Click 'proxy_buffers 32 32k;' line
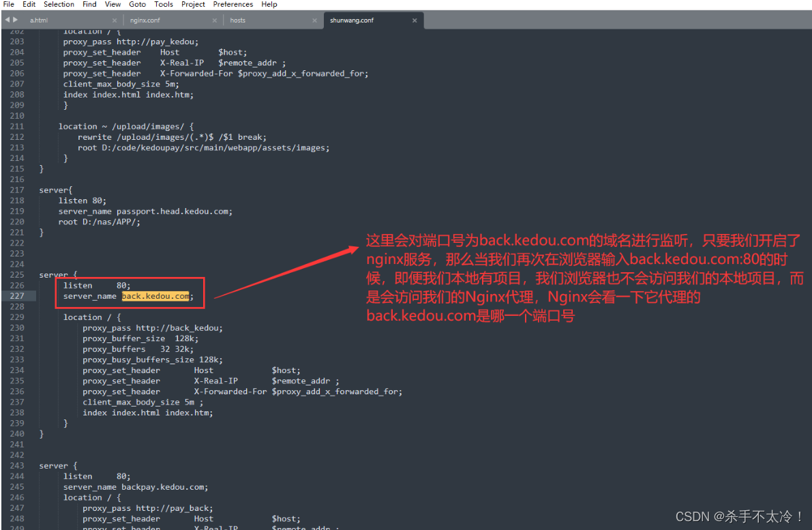 pyautogui.click(x=138, y=349)
